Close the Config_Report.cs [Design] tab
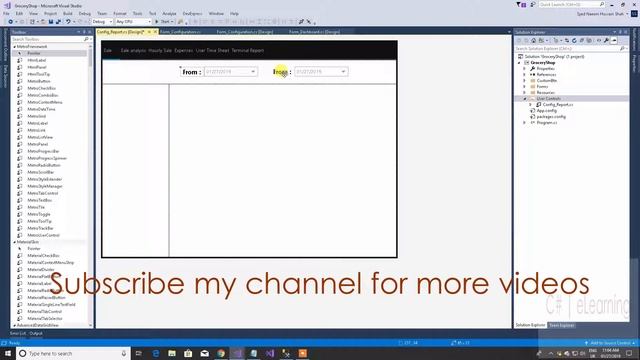 tap(155, 32)
